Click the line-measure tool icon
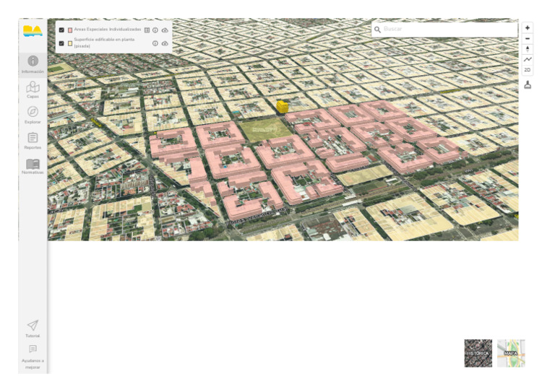Viewport: 555px width, 392px height. click(x=528, y=59)
